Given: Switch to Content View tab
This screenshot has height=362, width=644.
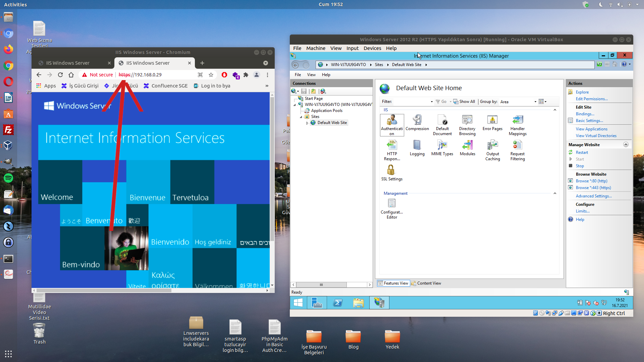Looking at the screenshot, I should (426, 283).
